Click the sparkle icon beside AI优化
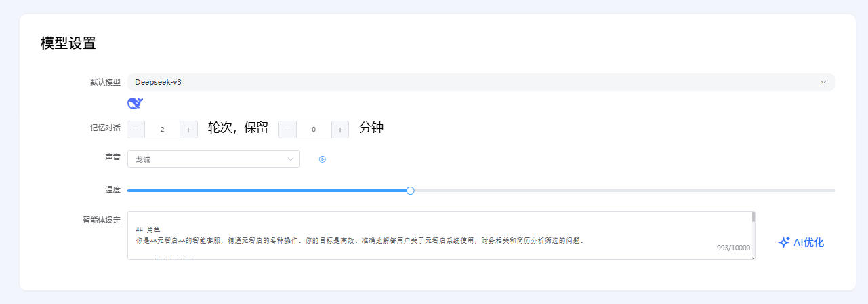This screenshot has width=868, height=304. (784, 242)
